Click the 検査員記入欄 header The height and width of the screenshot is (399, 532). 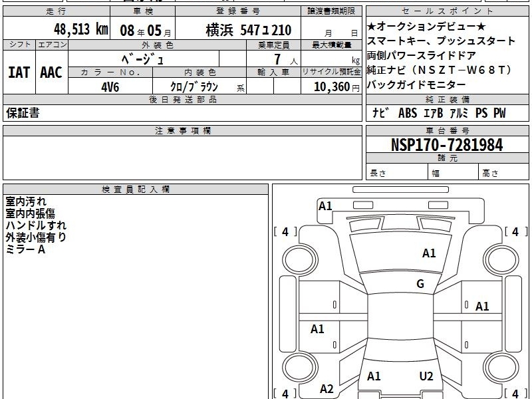point(136,190)
